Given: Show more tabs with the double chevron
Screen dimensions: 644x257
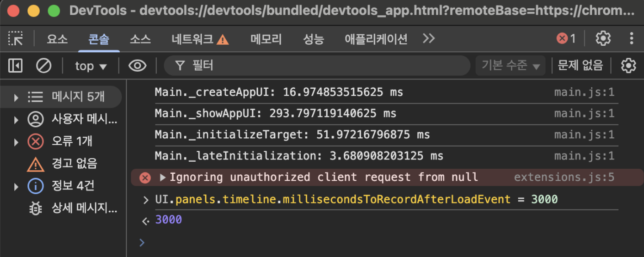Looking at the screenshot, I should pos(429,38).
